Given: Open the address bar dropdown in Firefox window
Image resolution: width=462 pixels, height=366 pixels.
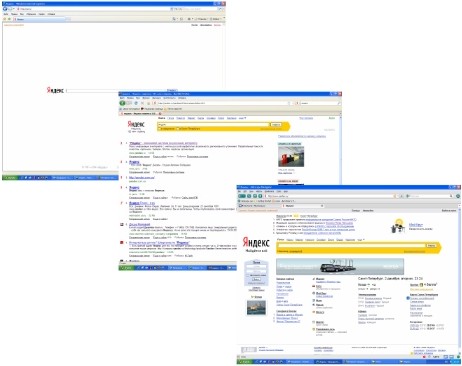Looking at the screenshot, I should 289,103.
